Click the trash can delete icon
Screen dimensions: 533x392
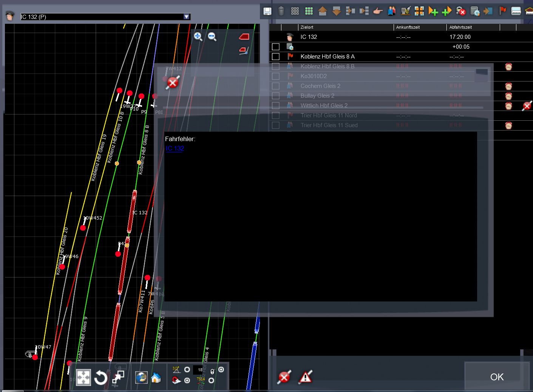click(281, 11)
